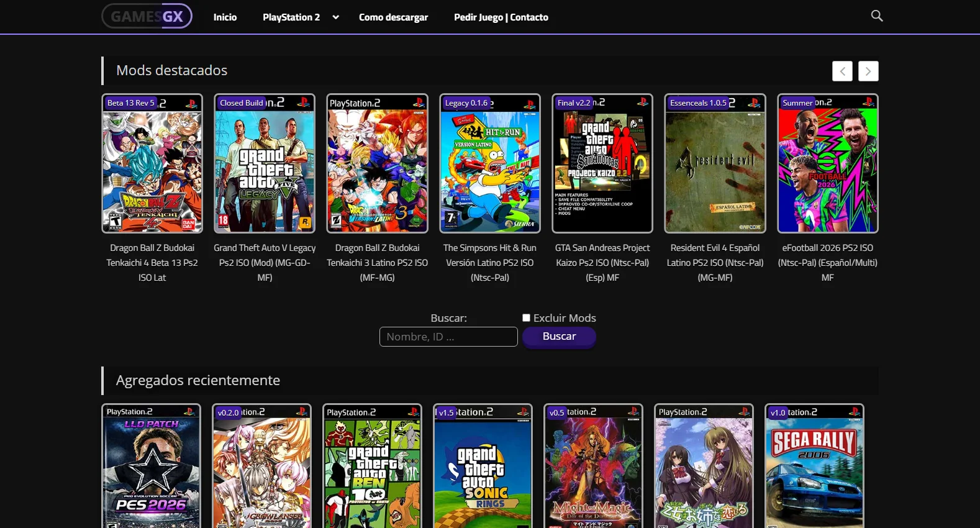The width and height of the screenshot is (980, 528).
Task: Open GTA San Andreas Project Kaizo cover
Action: [x=602, y=163]
